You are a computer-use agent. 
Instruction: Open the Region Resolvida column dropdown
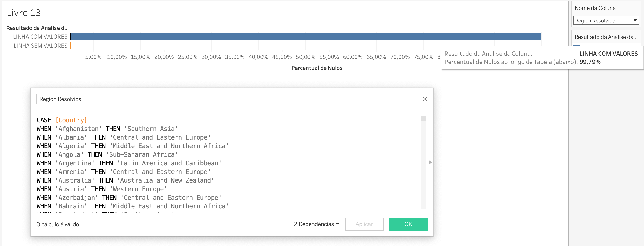click(x=635, y=20)
